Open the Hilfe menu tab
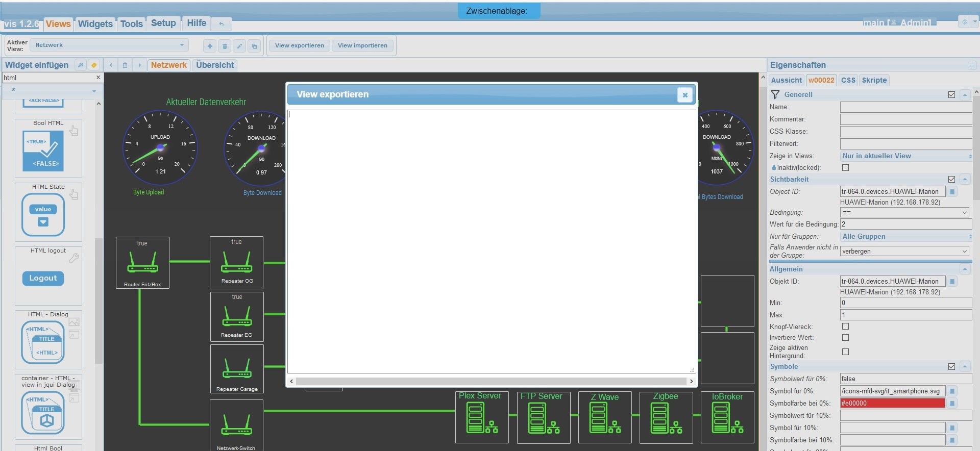 (x=197, y=23)
